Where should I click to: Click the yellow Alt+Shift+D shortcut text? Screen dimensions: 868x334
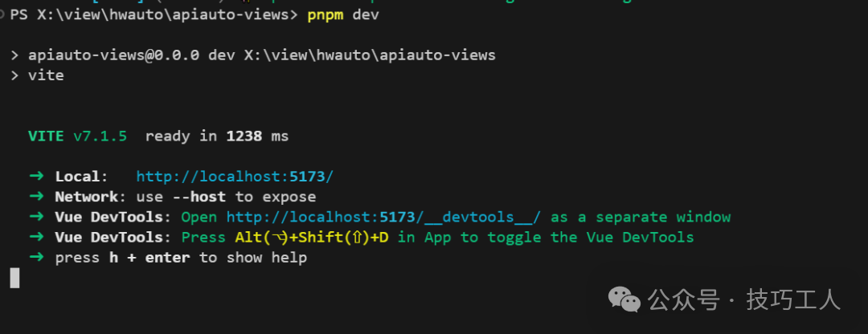[x=312, y=238]
